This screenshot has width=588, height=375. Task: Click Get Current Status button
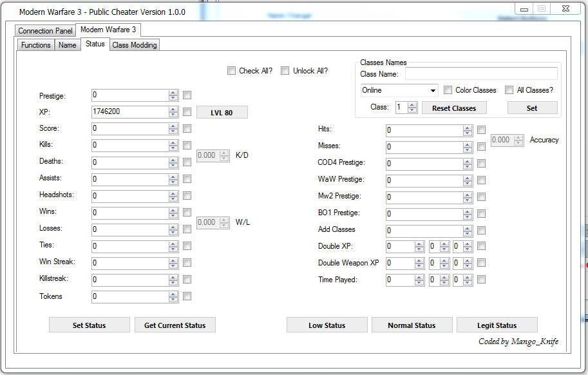click(175, 325)
